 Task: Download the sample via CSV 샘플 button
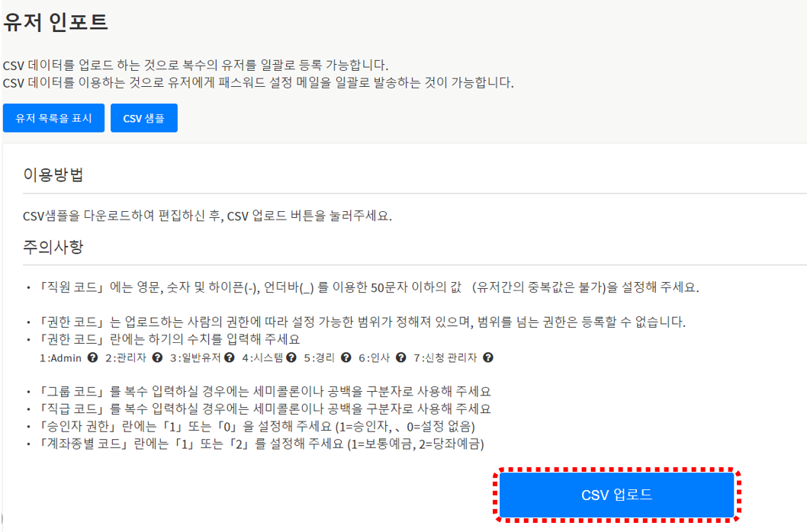pos(144,118)
